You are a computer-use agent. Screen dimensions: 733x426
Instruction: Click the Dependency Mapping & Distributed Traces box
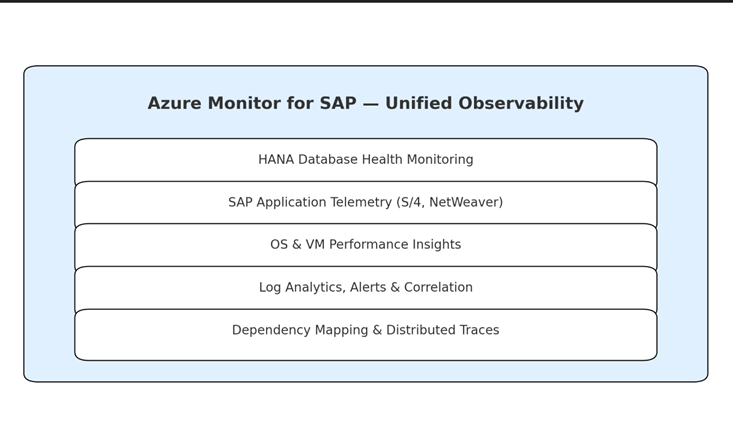point(366,334)
